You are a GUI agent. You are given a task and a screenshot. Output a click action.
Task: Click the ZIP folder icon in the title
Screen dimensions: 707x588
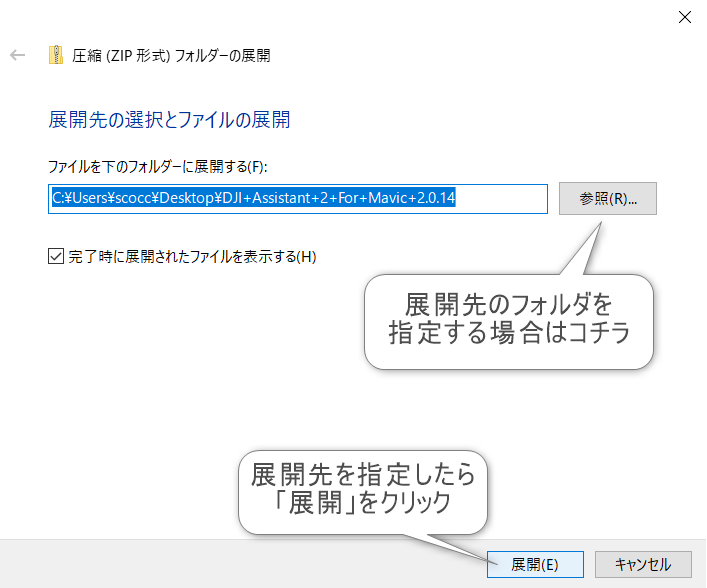[56, 55]
